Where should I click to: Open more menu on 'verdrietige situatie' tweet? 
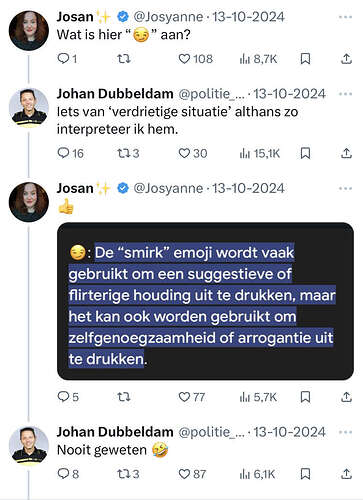pyautogui.click(x=345, y=94)
